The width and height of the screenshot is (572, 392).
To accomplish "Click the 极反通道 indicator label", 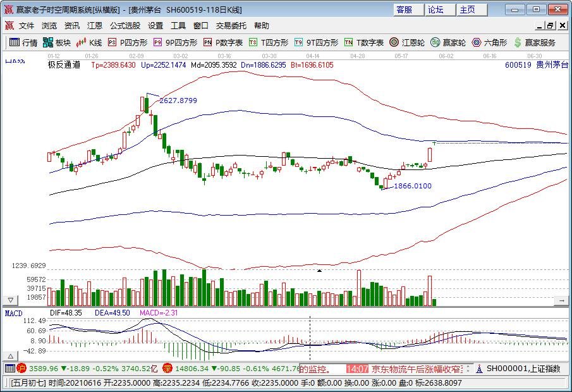I will coord(64,65).
